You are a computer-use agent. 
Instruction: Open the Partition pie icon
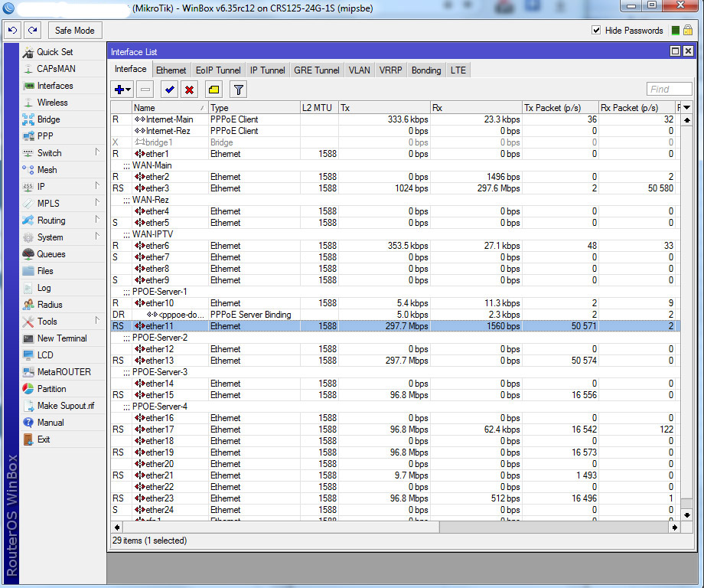click(x=28, y=389)
